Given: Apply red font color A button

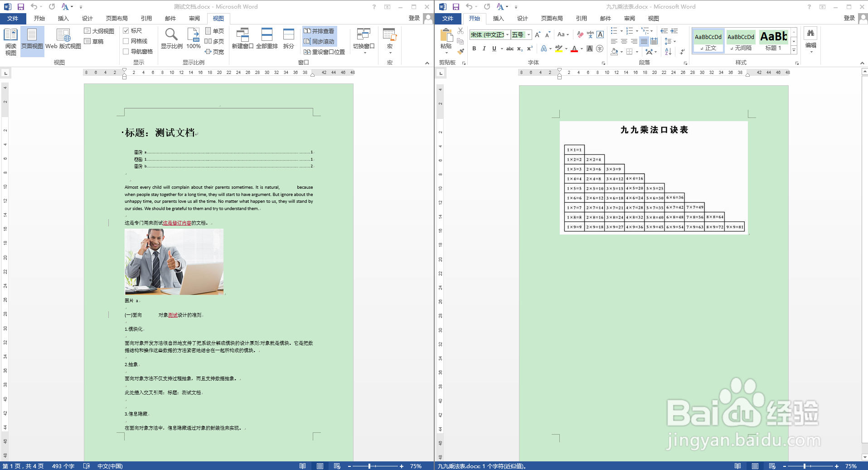Looking at the screenshot, I should (574, 49).
